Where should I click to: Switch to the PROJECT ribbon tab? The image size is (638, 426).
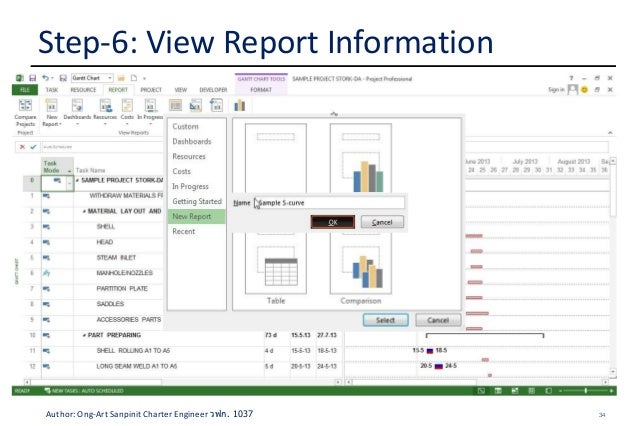pos(151,90)
